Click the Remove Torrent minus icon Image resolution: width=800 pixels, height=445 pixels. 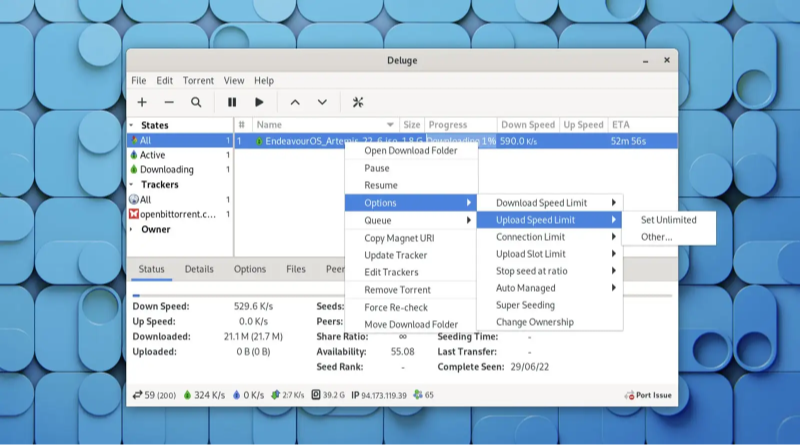[x=169, y=103]
